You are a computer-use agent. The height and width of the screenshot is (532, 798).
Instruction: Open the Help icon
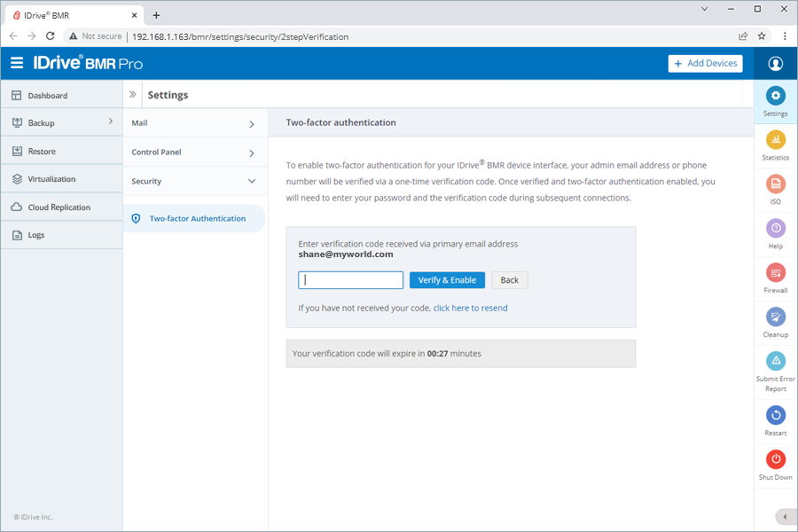(x=775, y=228)
